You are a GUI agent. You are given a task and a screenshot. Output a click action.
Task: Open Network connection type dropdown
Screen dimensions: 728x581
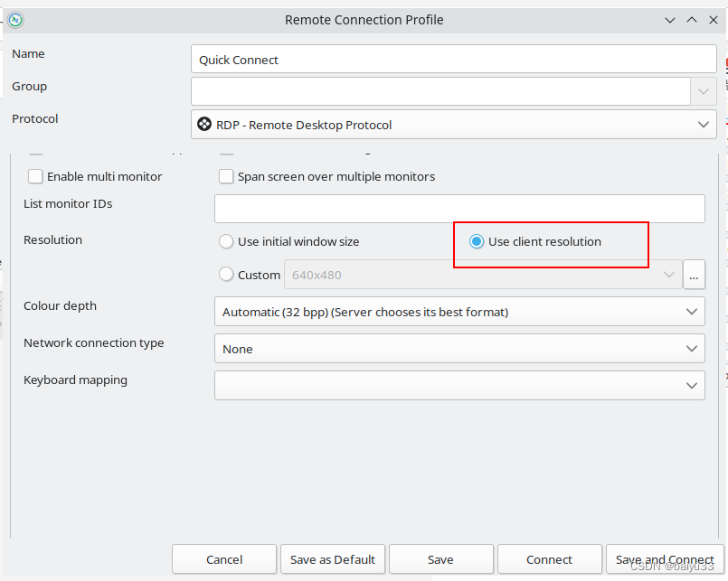(459, 349)
